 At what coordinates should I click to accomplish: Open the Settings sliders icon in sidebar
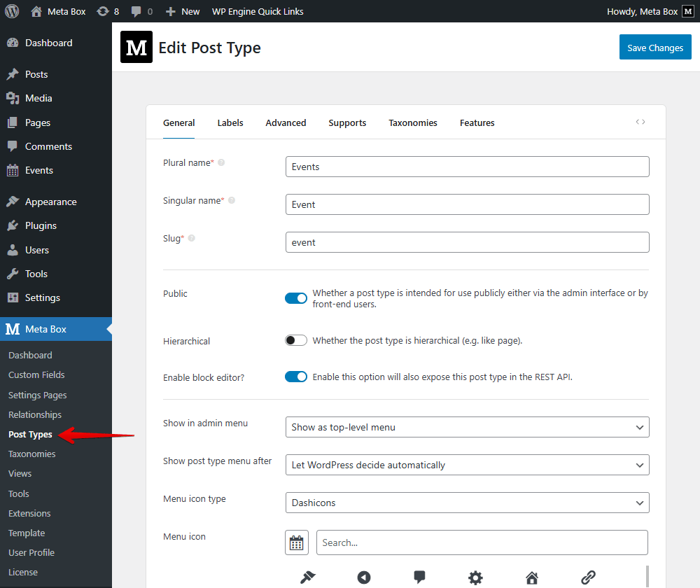pos(13,297)
